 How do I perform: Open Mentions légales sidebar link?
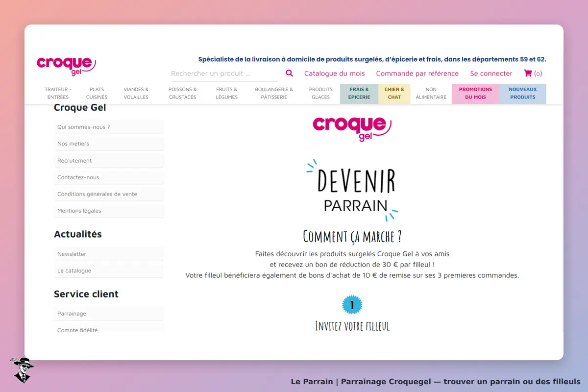point(108,211)
